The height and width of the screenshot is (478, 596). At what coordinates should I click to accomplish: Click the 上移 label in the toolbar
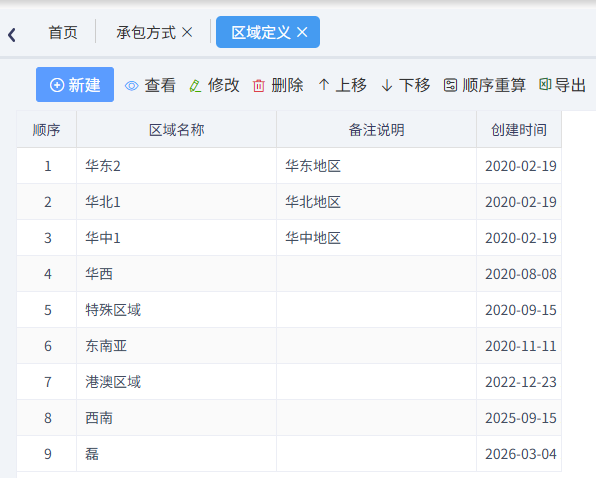point(351,85)
